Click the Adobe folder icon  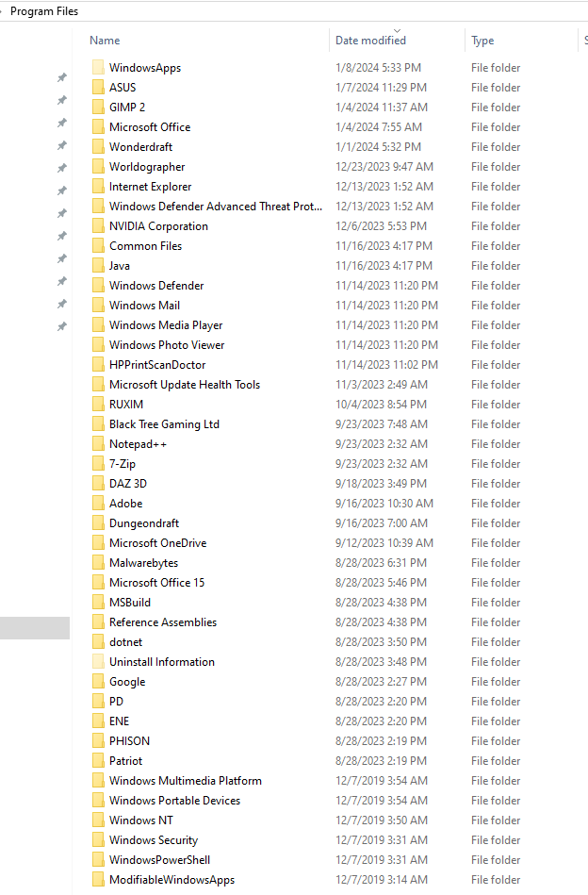click(98, 504)
